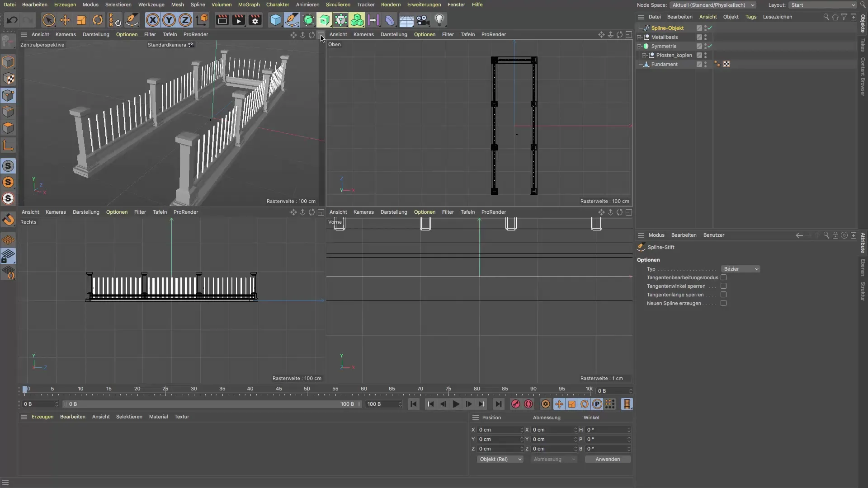The image size is (868, 488).
Task: Expand the Pfosten_kopien tree item
Action: point(644,55)
